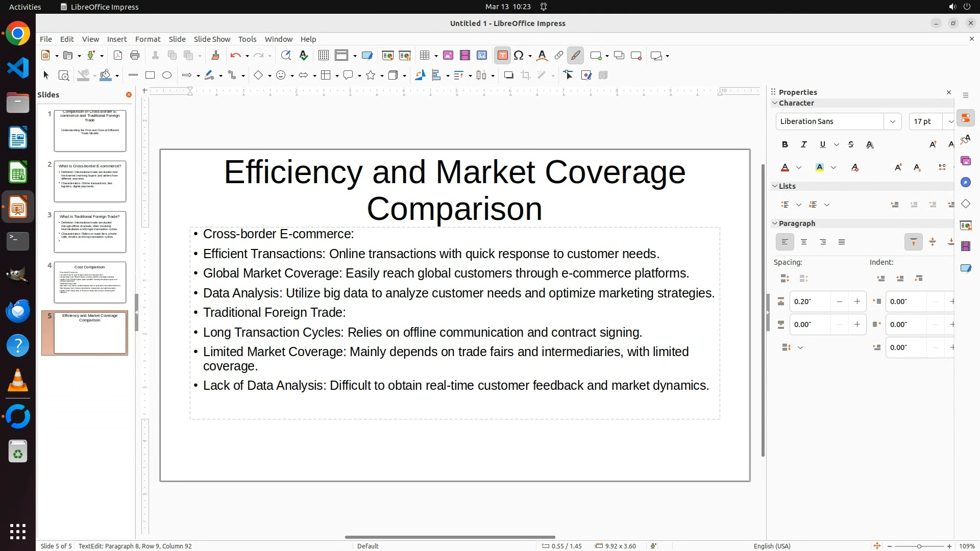Click the Insert Special Character omega icon
This screenshot has height=551, width=980.
[519, 56]
